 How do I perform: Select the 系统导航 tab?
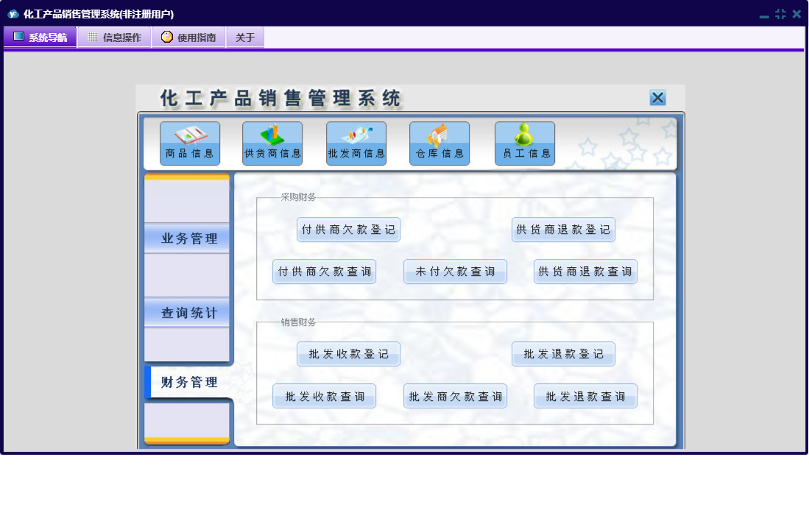40,37
